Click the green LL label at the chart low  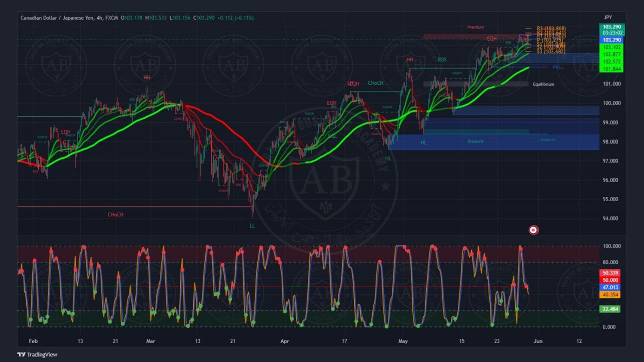click(x=252, y=226)
